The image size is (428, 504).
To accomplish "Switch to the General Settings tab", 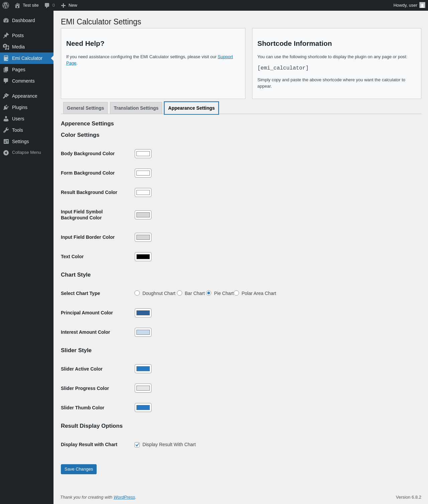I will (x=85, y=108).
